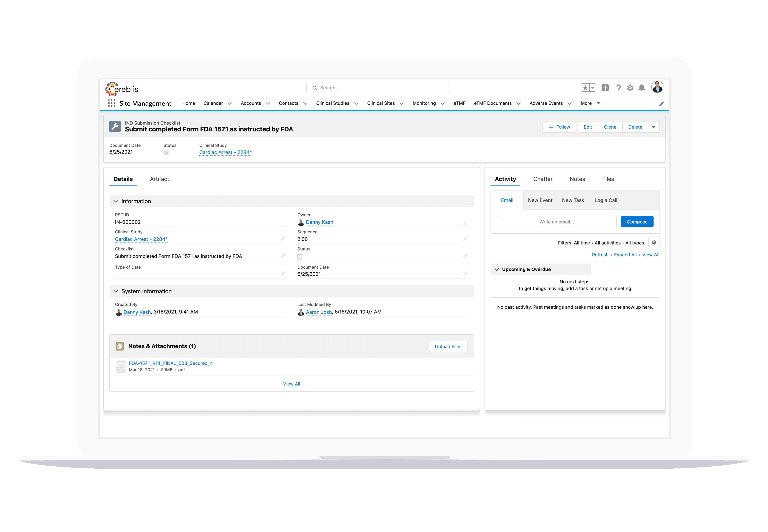Open the Global Actions plus icon
This screenshot has height=532, width=768.
[x=605, y=88]
